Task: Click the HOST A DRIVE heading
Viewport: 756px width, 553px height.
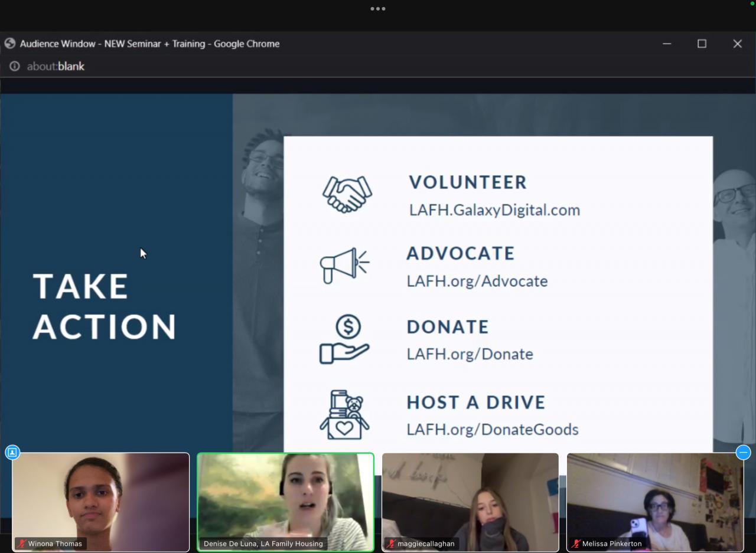Action: pyautogui.click(x=476, y=403)
